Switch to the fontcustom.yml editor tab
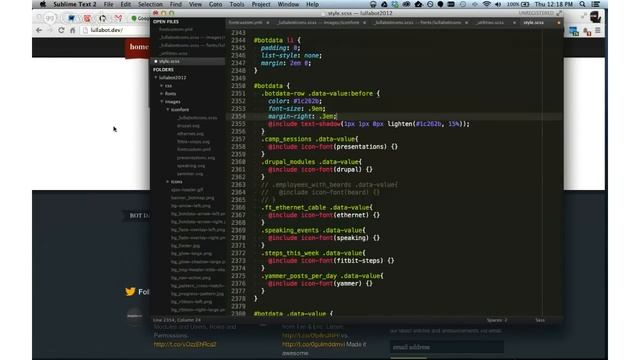This screenshot has width=640, height=360. click(246, 22)
